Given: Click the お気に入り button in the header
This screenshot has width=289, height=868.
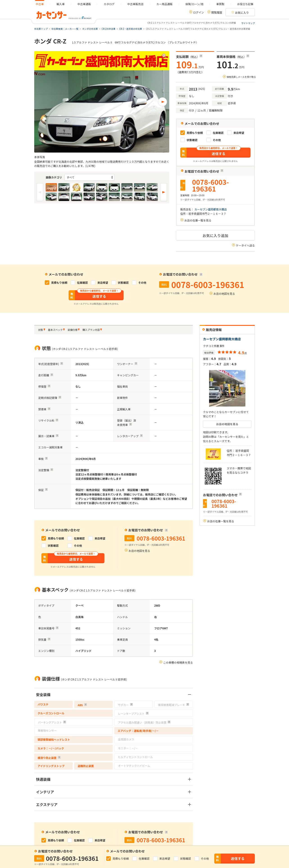Looking at the screenshot, I should 240,12.
